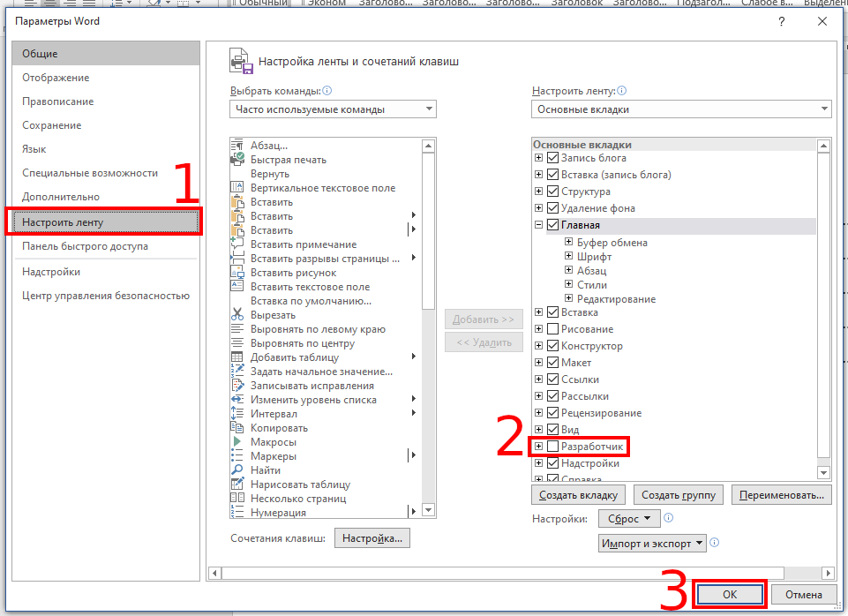Open the Общие settings category
This screenshot has height=616, width=848.
(x=106, y=54)
